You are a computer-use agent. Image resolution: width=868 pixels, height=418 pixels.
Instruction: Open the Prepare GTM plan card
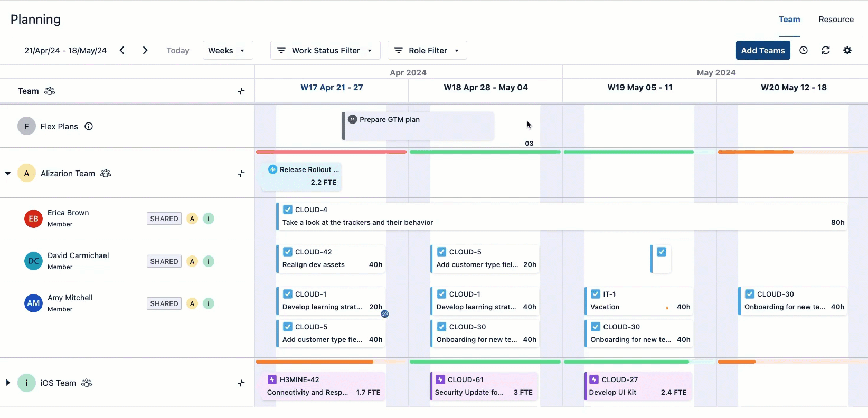coord(418,126)
